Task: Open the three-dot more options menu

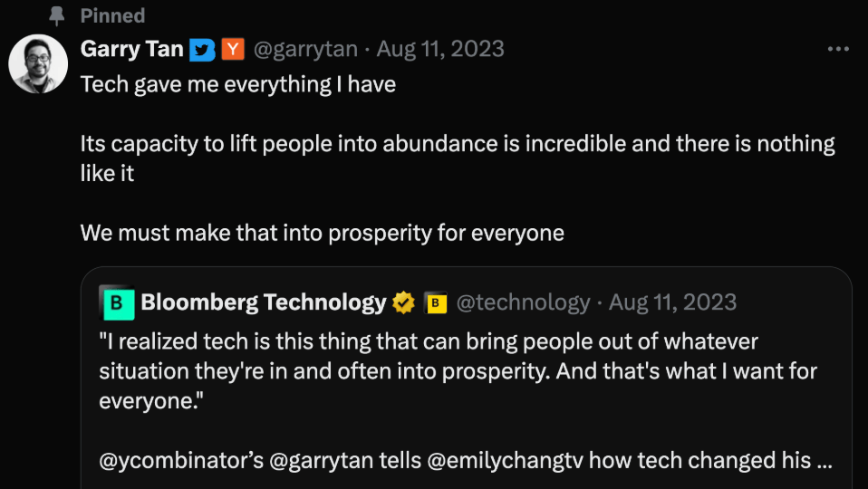Action: coord(838,49)
